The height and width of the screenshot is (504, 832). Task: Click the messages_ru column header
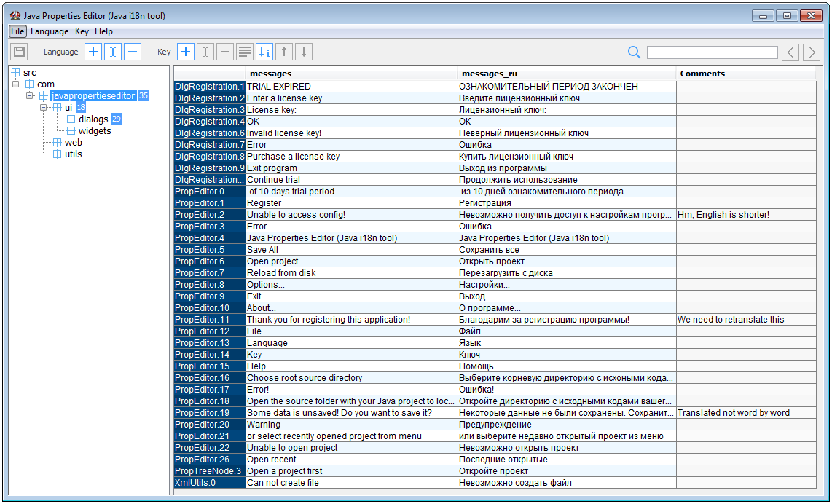tap(567, 74)
